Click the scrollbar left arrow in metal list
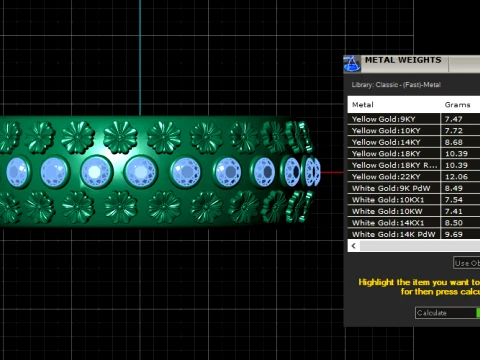 coord(354,246)
